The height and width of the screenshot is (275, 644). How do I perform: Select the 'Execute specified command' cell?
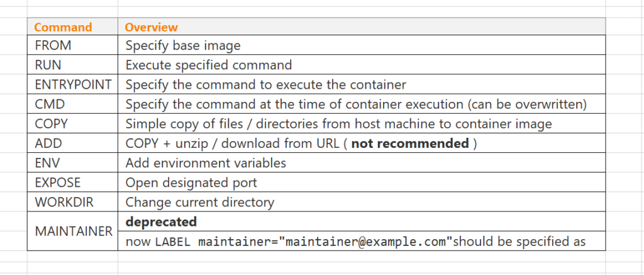362,65
